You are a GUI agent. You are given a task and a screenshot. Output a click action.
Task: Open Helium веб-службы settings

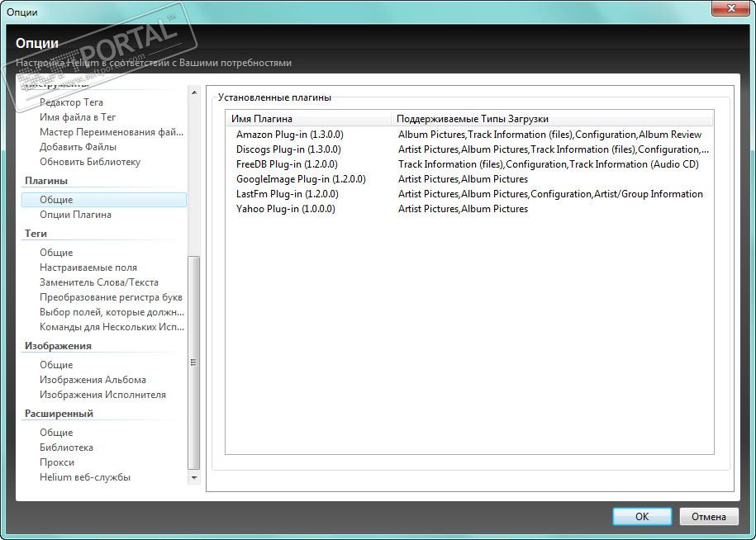[x=85, y=477]
